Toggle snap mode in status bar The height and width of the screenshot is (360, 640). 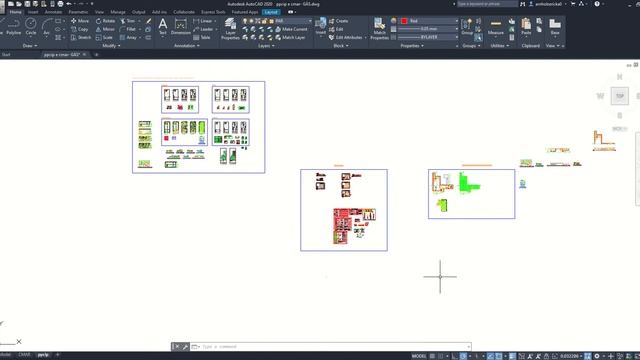click(441, 356)
